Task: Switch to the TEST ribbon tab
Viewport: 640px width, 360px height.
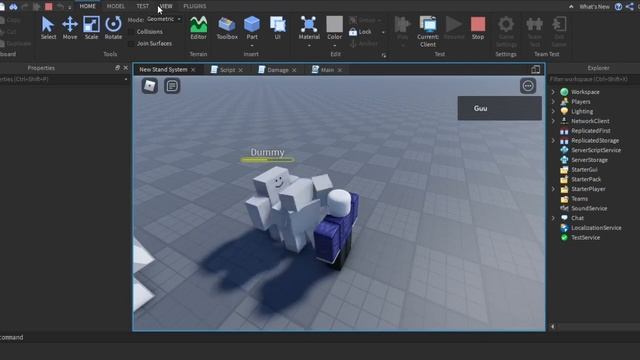Action: point(142,6)
